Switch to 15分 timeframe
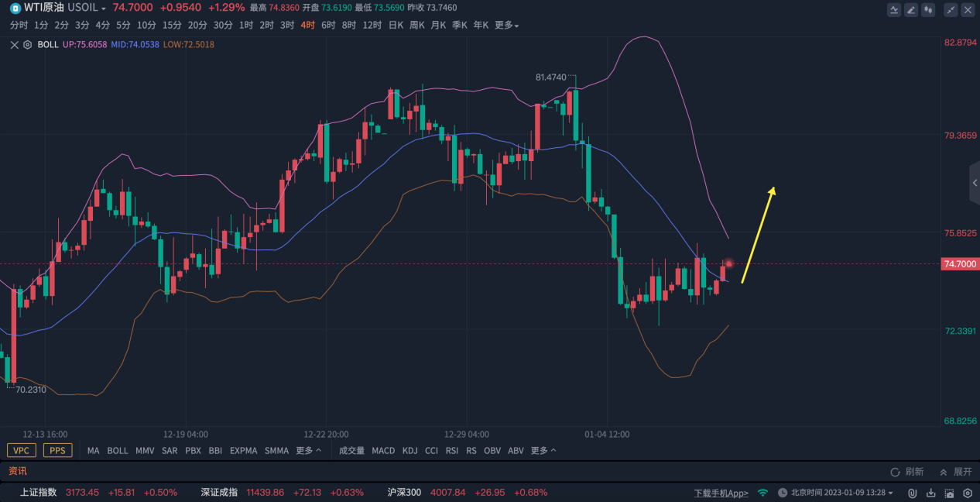The height and width of the screenshot is (502, 980). coord(172,25)
